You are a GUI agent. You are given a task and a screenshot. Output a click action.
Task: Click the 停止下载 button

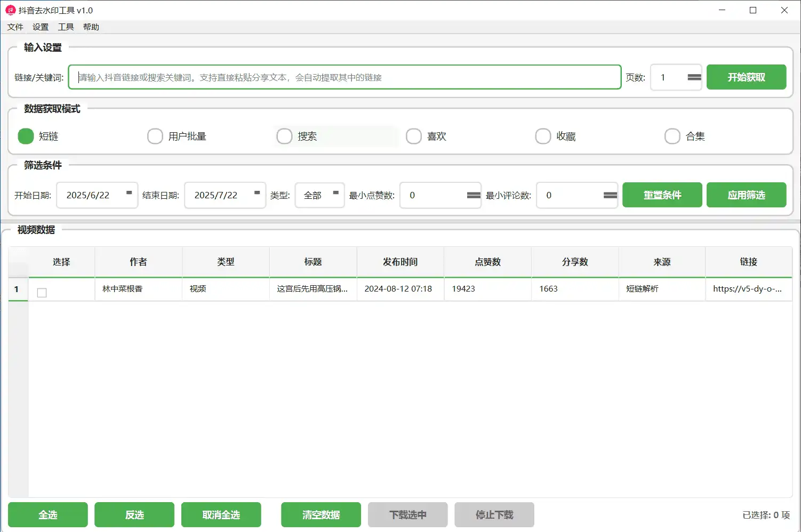coord(494,515)
